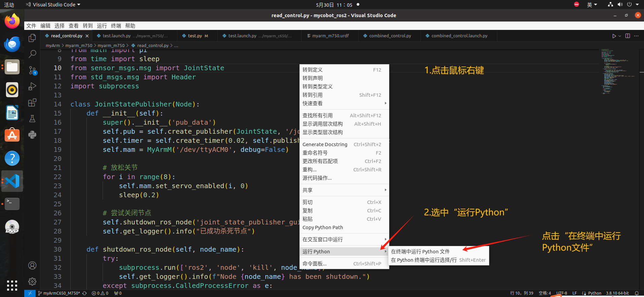Switch to combined_control.launch.py tab

pyautogui.click(x=459, y=36)
